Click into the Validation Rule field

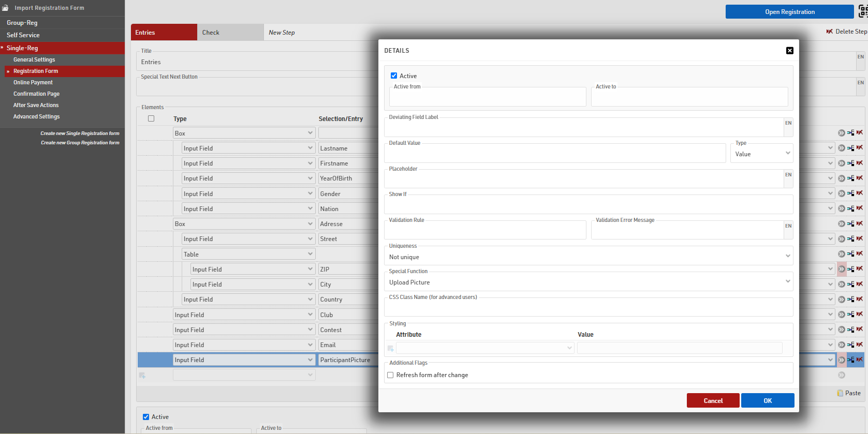coord(485,231)
